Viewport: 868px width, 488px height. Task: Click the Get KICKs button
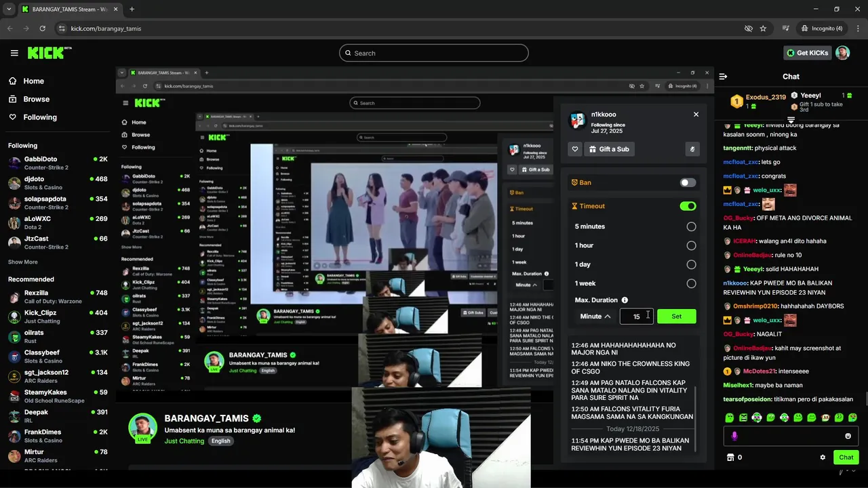(x=807, y=53)
